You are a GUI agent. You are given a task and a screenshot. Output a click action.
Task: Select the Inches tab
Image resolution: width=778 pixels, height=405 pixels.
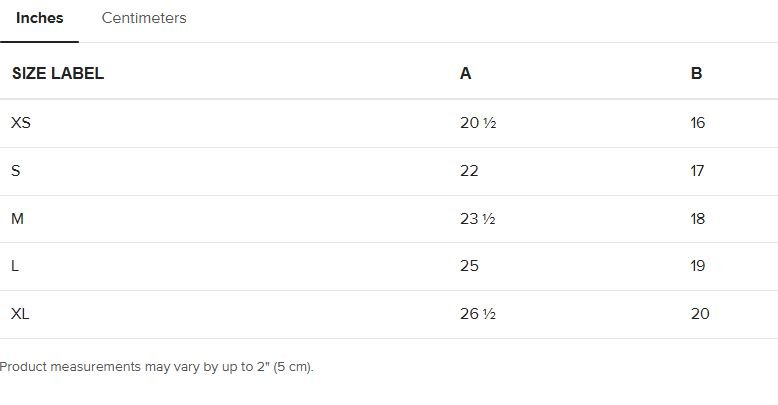point(39,18)
